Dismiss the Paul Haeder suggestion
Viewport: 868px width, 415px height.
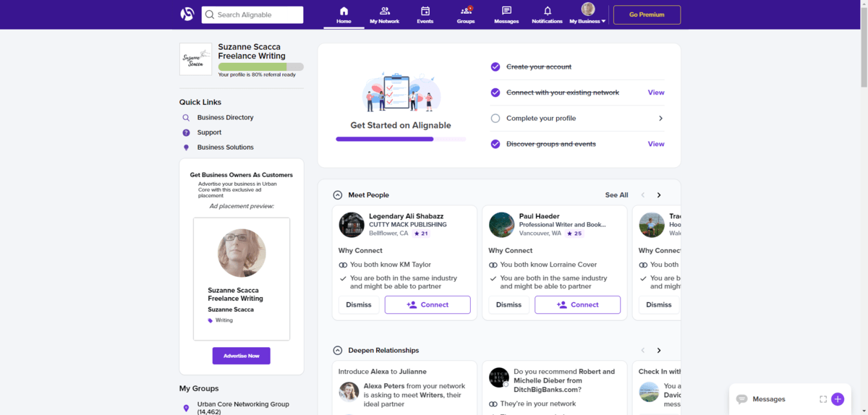point(509,304)
